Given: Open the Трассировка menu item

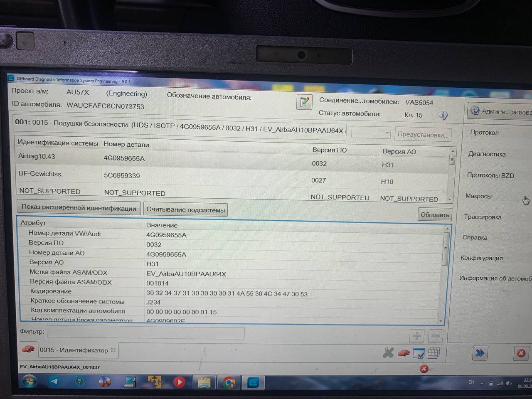Looking at the screenshot, I should pyautogui.click(x=483, y=217).
